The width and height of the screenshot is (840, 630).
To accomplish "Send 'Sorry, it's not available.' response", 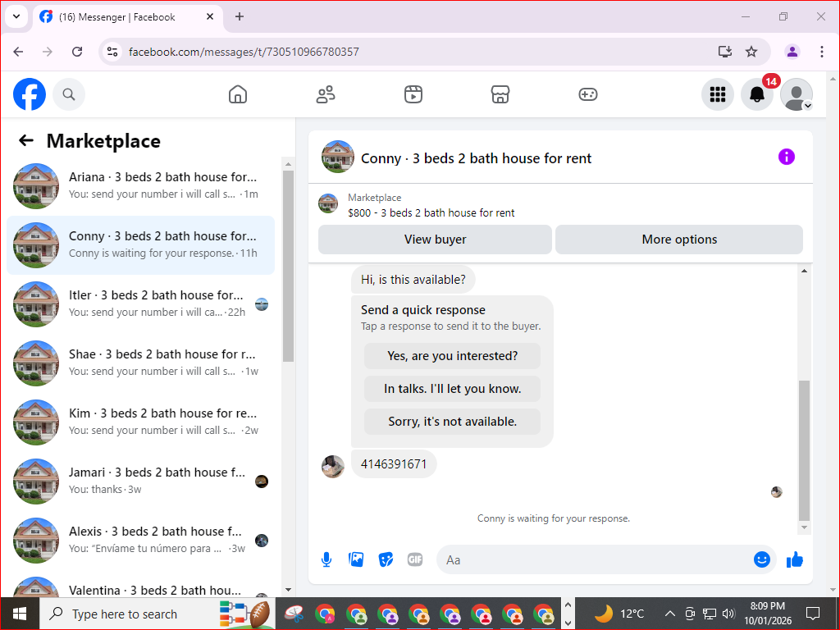I will click(x=452, y=422).
